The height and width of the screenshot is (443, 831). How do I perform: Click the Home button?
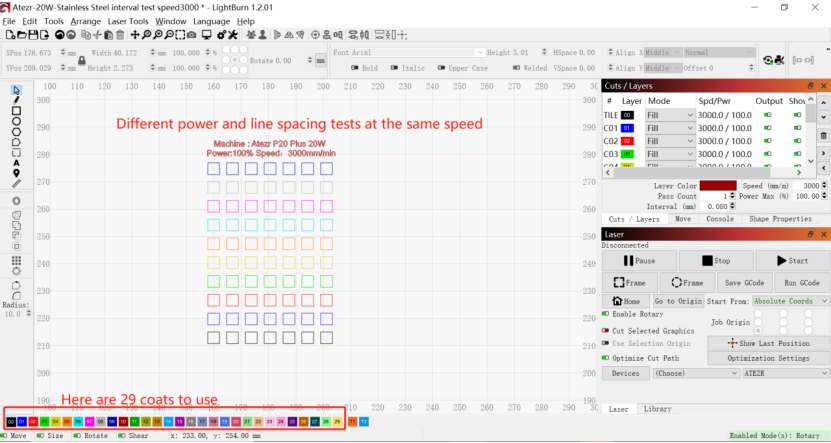point(626,301)
